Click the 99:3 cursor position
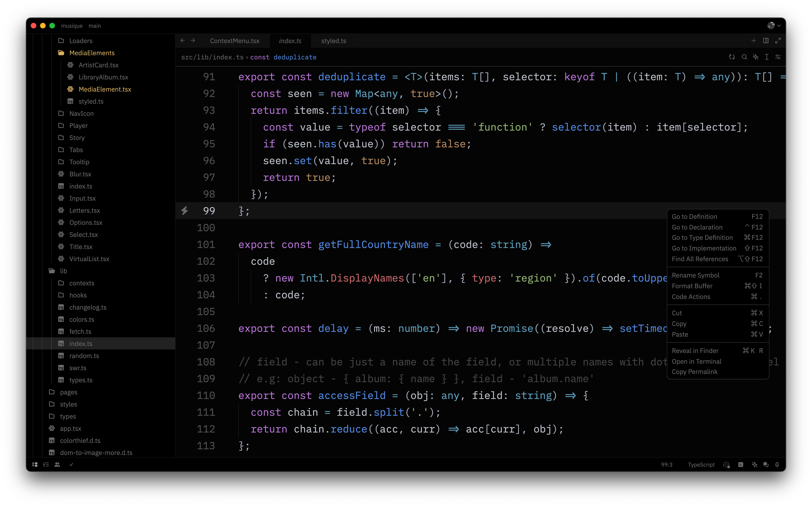 (667, 465)
